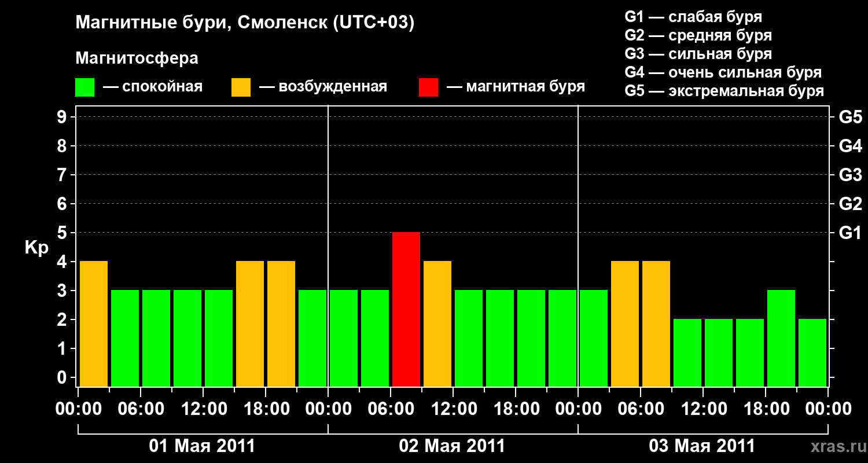Viewport: 868px width, 463px height.
Task: Click the last green 21:00–00:00 bar on 03 Мая
Action: click(812, 352)
